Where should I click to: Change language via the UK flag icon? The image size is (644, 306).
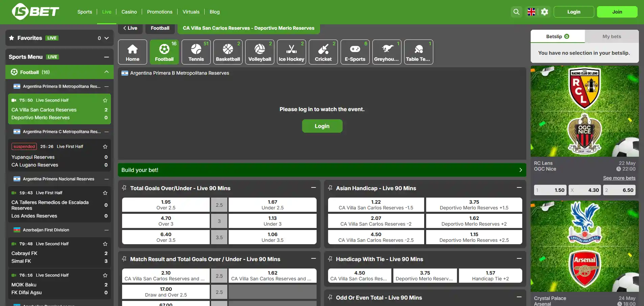(x=531, y=12)
